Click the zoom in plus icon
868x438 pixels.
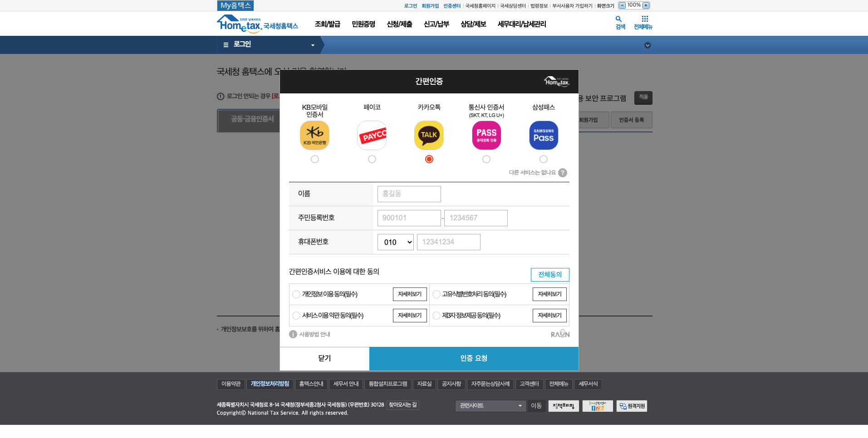tap(646, 5)
